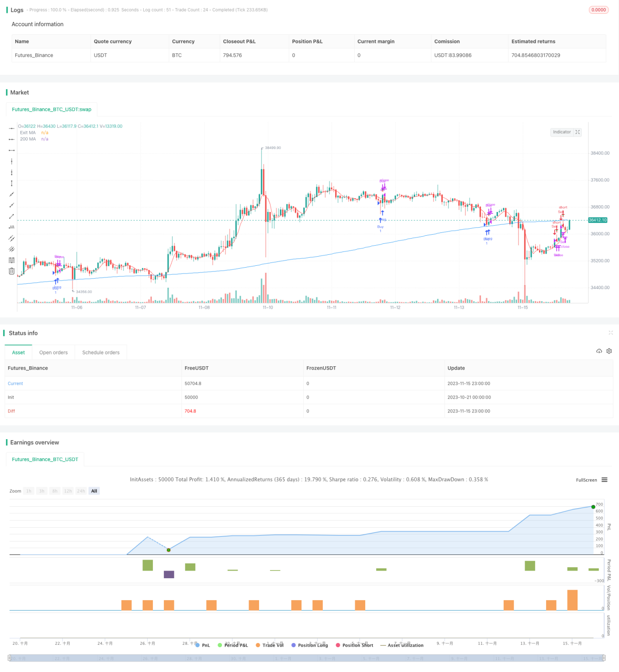Open the FullScreen chart context menu
Screen dimensions: 619x672
click(x=605, y=480)
